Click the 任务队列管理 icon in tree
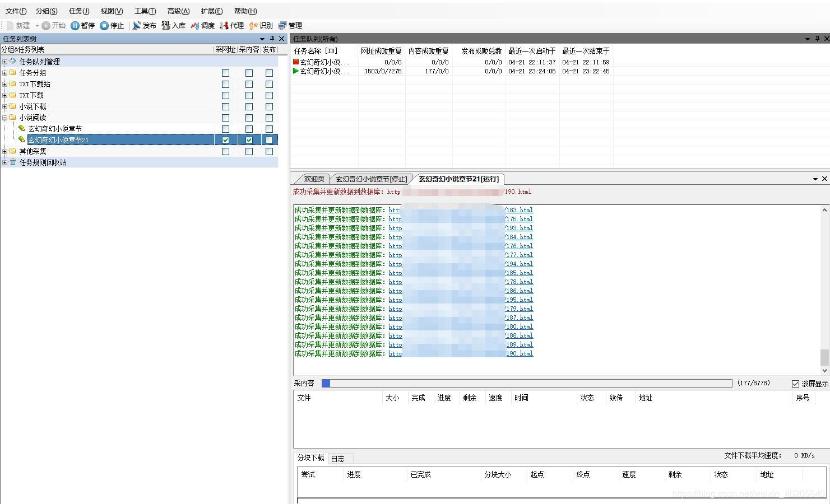830x504 pixels. pos(13,61)
